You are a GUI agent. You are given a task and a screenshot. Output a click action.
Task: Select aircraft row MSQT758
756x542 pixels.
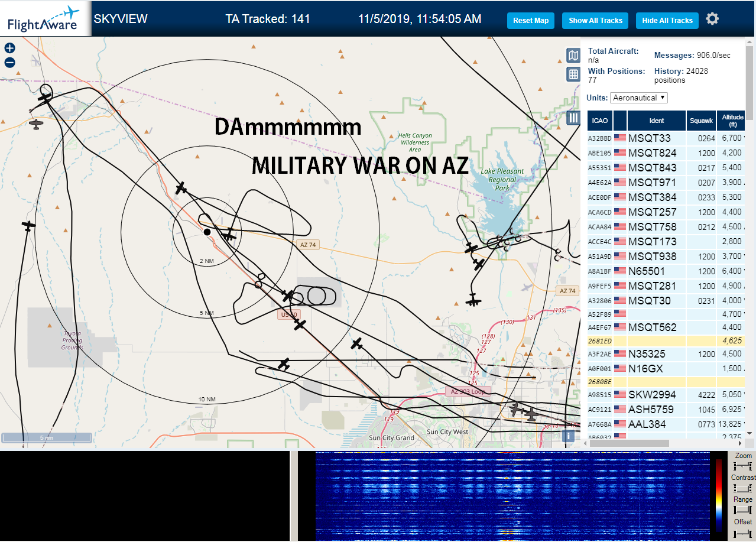coord(667,227)
